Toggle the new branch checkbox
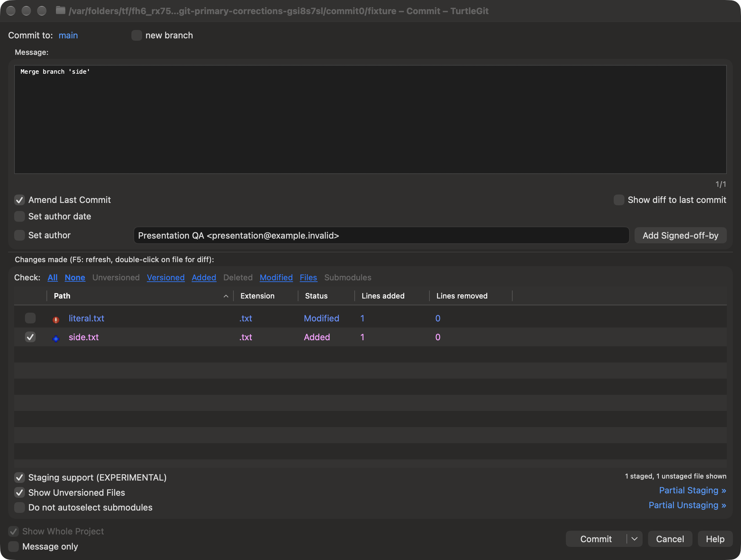741x560 pixels. click(x=136, y=35)
